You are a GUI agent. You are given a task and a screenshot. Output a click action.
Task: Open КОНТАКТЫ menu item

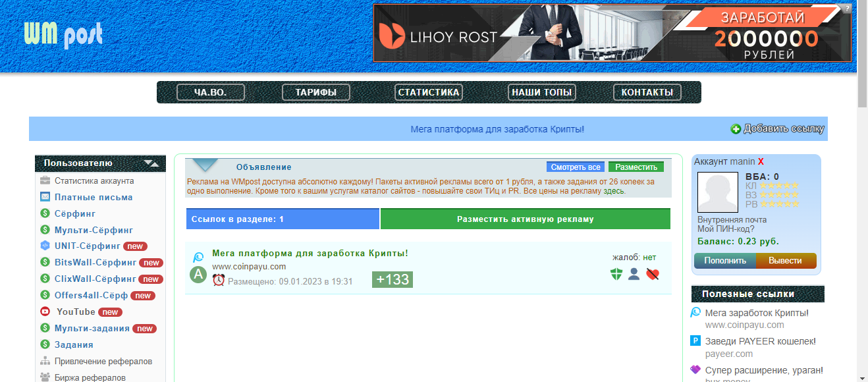click(x=647, y=92)
